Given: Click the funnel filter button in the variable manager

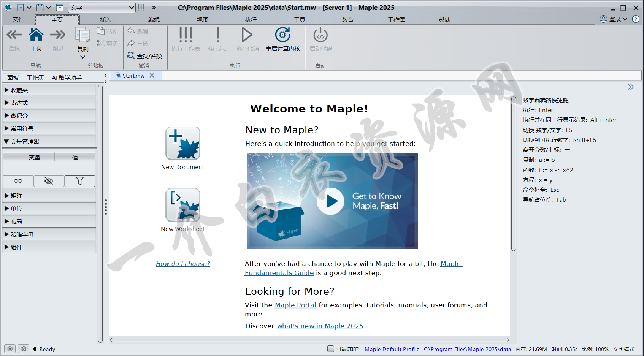Looking at the screenshot, I should click(x=80, y=181).
